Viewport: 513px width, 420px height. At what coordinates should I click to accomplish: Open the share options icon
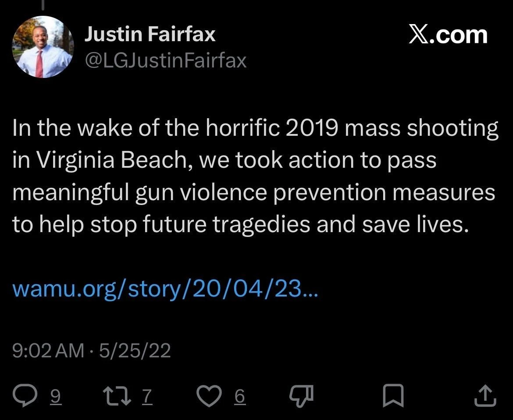485,395
